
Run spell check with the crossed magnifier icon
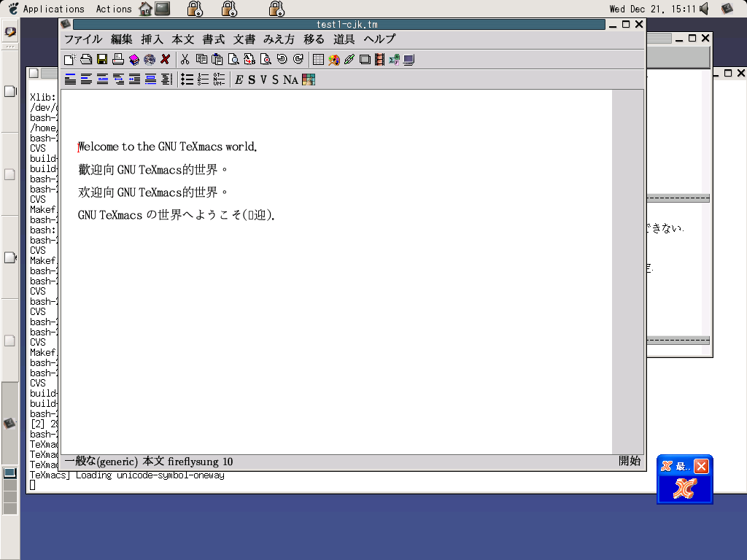[x=266, y=60]
